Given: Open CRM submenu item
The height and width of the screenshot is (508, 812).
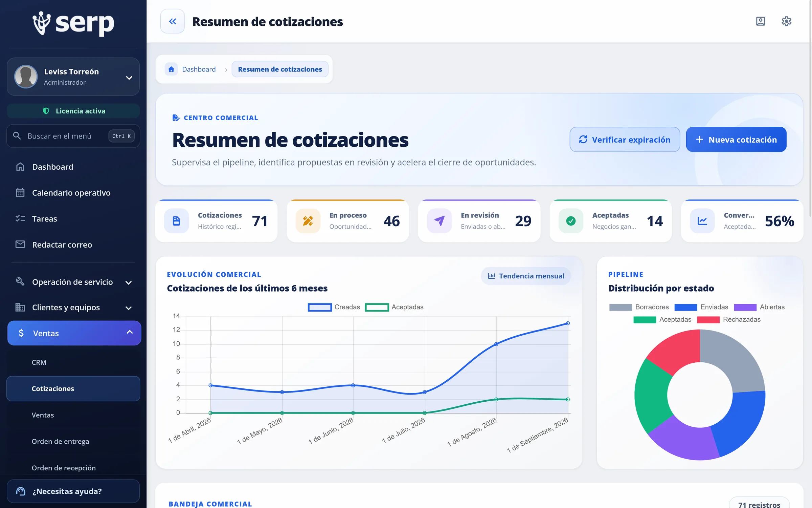Looking at the screenshot, I should click(x=73, y=362).
